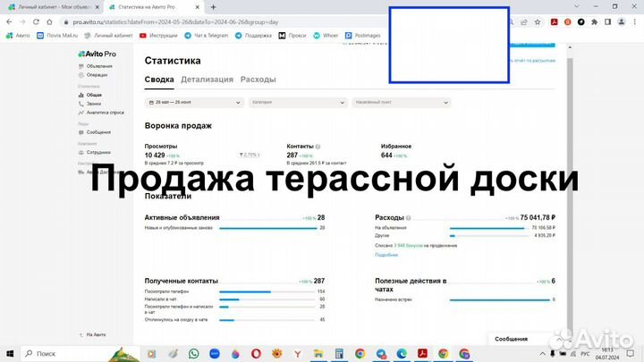Open a new browser tab
Screen dimensions: 644x362
(x=213, y=7)
